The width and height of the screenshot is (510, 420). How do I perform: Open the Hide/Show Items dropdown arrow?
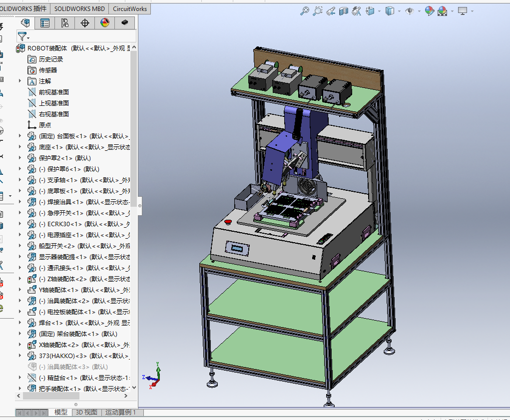[x=419, y=11]
